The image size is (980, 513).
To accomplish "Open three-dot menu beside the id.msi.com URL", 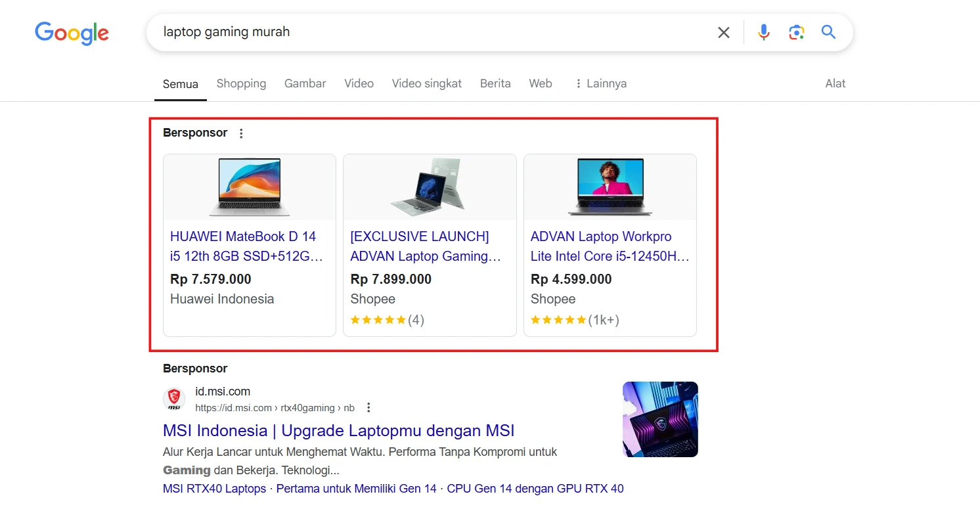I will tap(368, 408).
